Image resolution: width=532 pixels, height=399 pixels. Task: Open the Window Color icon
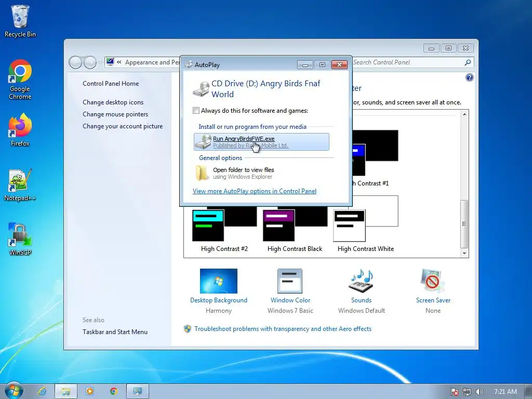(290, 281)
